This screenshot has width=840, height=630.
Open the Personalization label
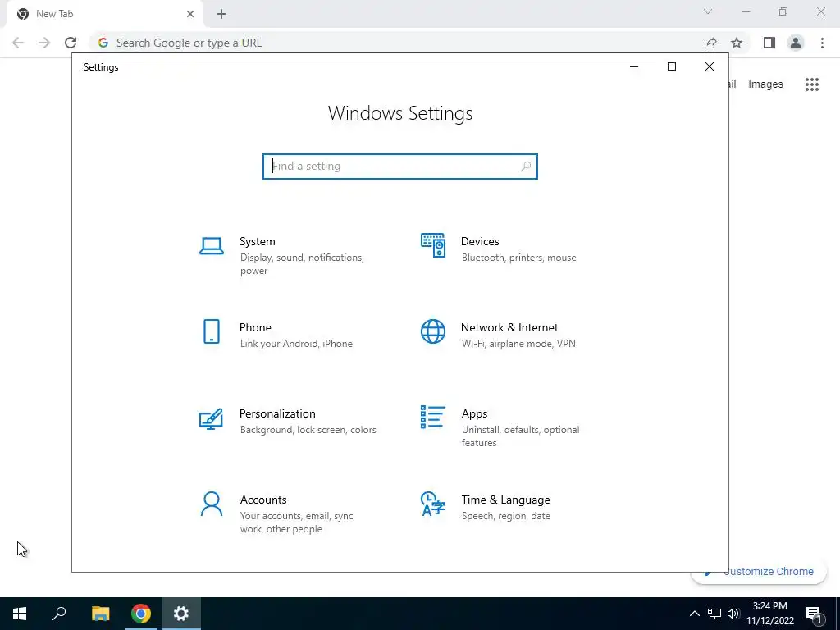coord(277,414)
